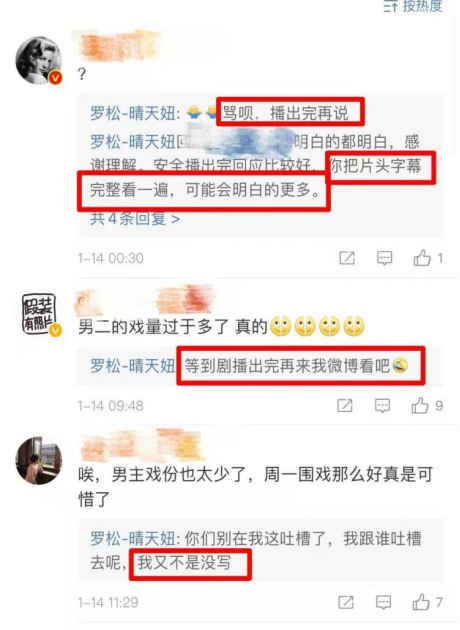Open the blurred username of the first commenter
Screen dimensions: 460x630
click(x=119, y=46)
